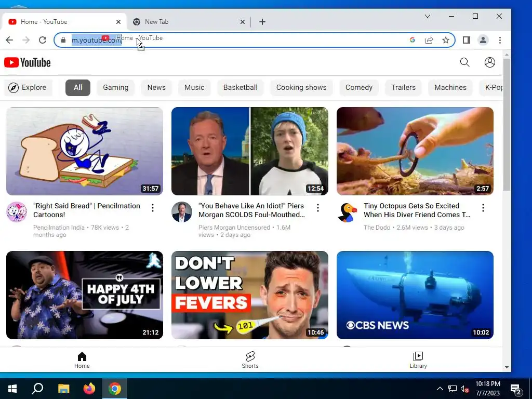Close the New Tab tab

242,22
